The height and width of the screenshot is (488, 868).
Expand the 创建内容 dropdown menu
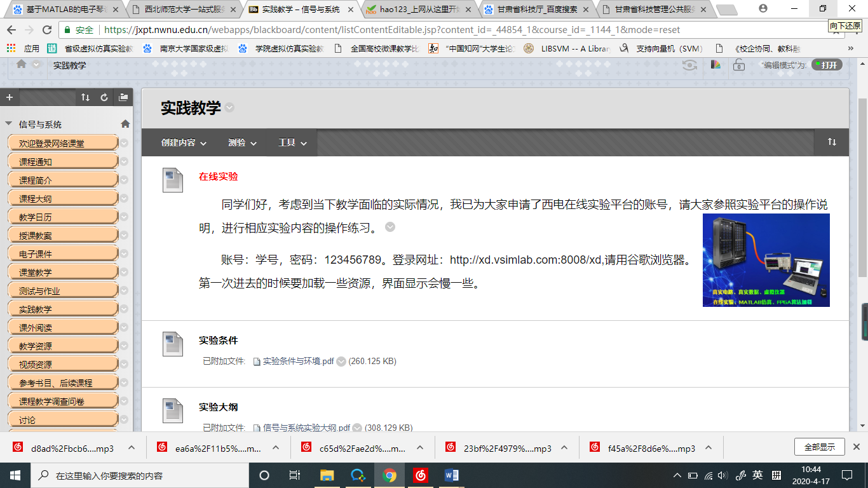point(184,143)
